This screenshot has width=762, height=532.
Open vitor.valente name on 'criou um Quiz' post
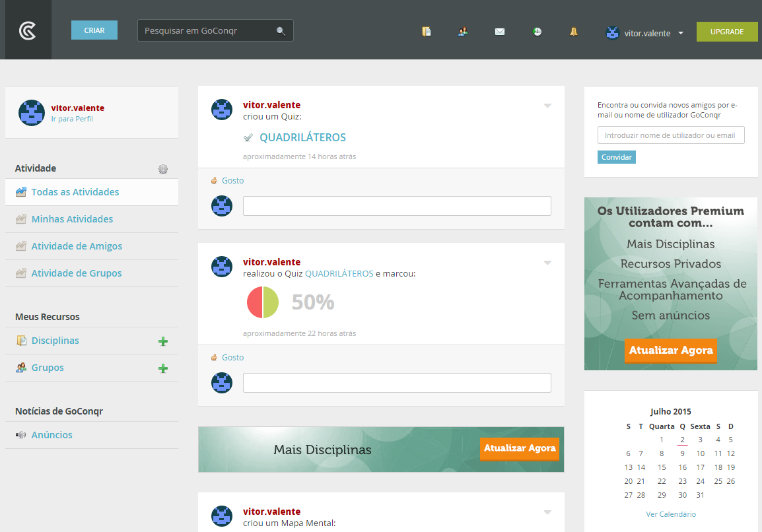[x=271, y=105]
